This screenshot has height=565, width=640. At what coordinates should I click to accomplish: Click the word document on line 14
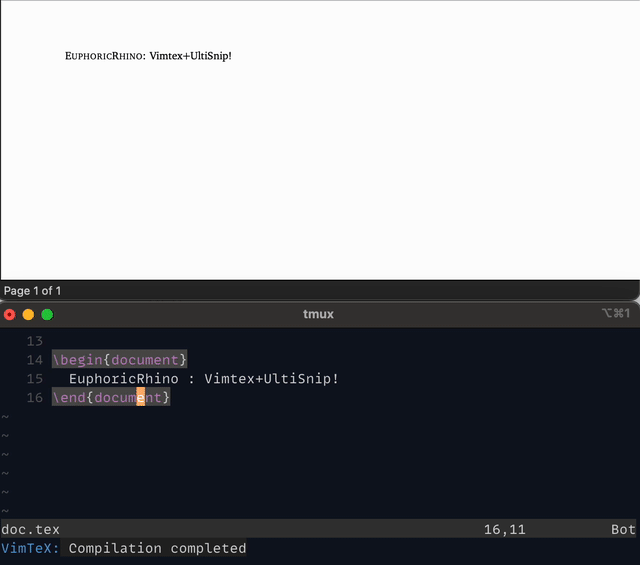[145, 360]
